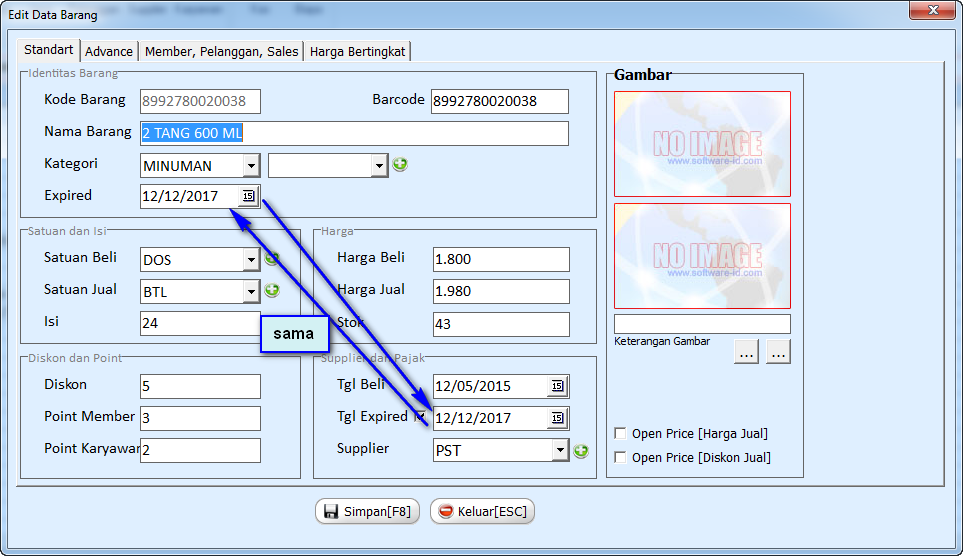
Task: Expand the MINUMAN Kategori dropdown
Action: pos(251,166)
